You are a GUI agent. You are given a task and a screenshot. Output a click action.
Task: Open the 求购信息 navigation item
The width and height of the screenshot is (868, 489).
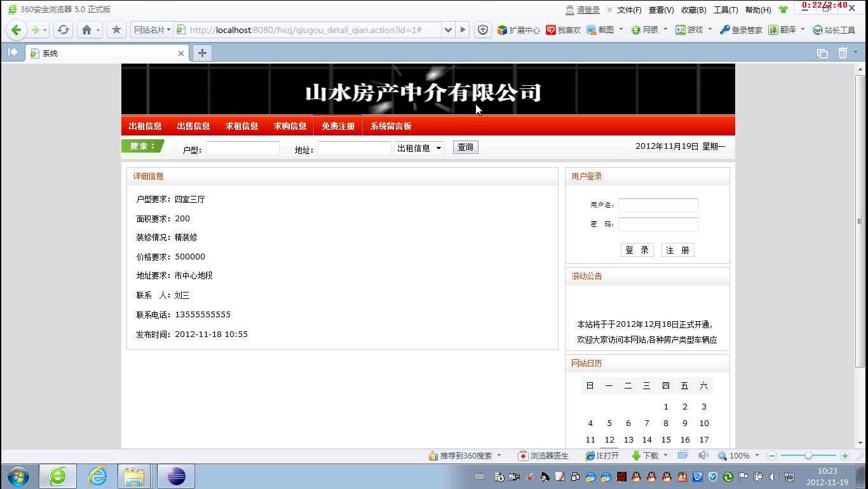coord(290,126)
